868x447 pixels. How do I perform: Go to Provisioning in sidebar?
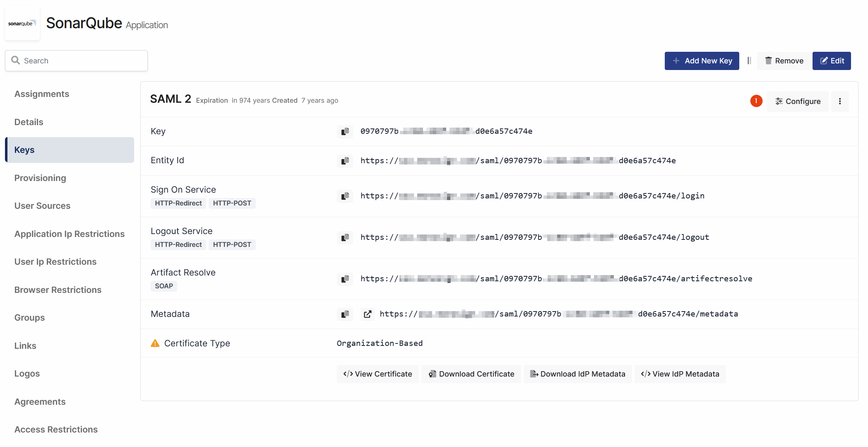pyautogui.click(x=40, y=178)
